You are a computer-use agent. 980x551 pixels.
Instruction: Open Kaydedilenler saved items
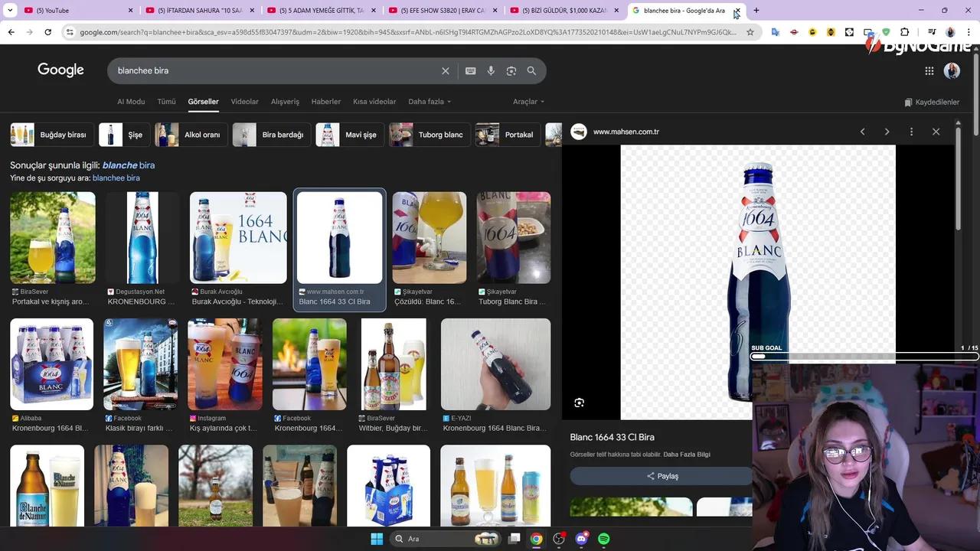(932, 103)
